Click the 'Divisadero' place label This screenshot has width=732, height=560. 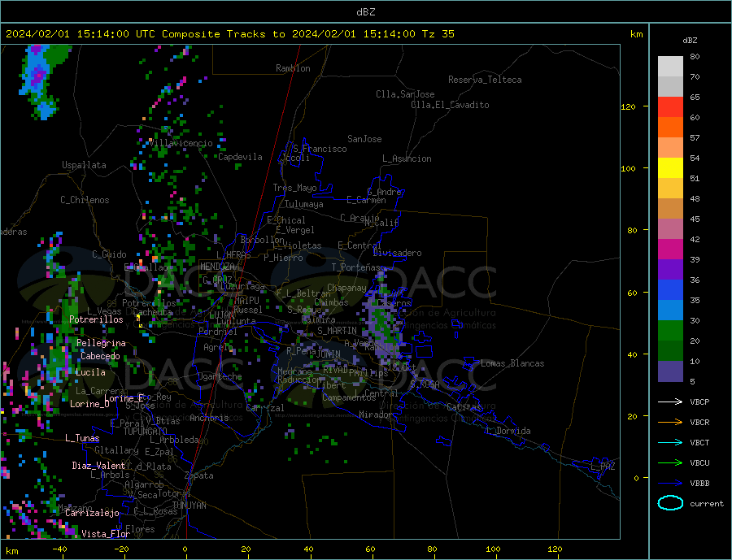coord(397,253)
